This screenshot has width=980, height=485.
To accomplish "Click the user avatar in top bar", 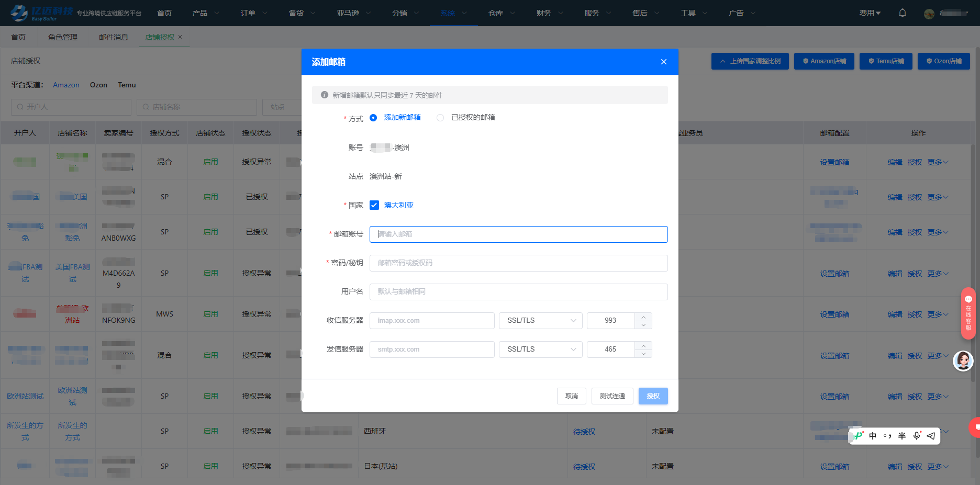I will coord(929,14).
